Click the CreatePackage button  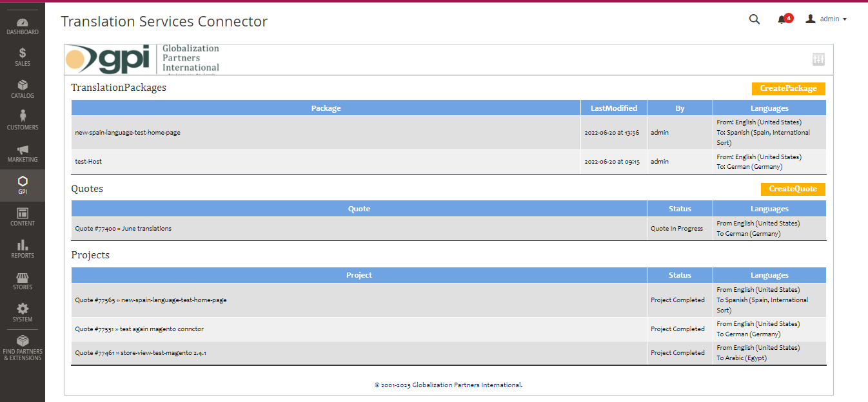pyautogui.click(x=788, y=88)
